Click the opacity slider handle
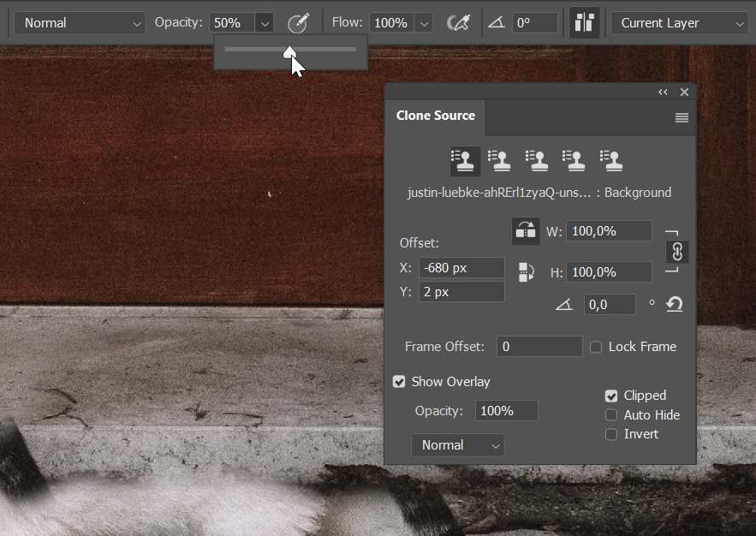This screenshot has width=756, height=536. pyautogui.click(x=290, y=51)
